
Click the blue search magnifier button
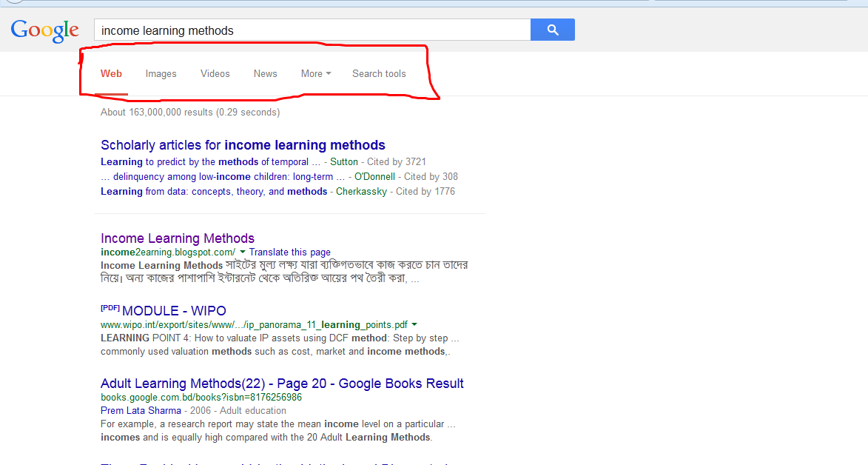[x=553, y=30]
